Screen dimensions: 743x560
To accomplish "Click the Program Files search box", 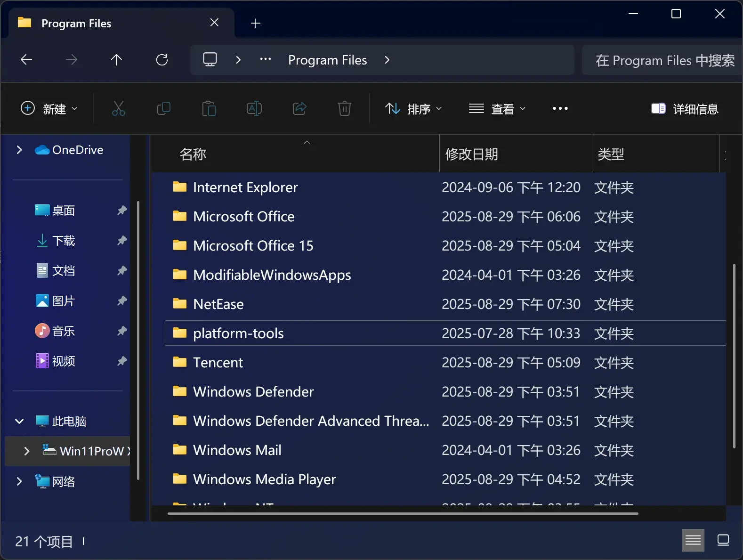I will tap(663, 60).
